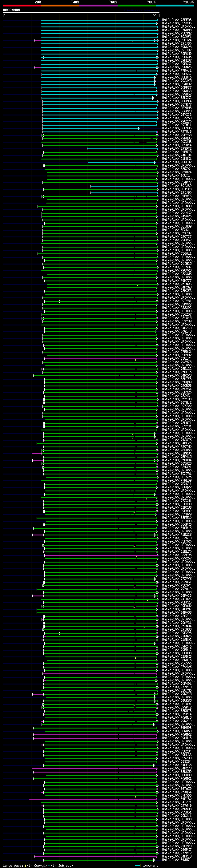Select label UniRef100_Q566L1

click(177, 253)
